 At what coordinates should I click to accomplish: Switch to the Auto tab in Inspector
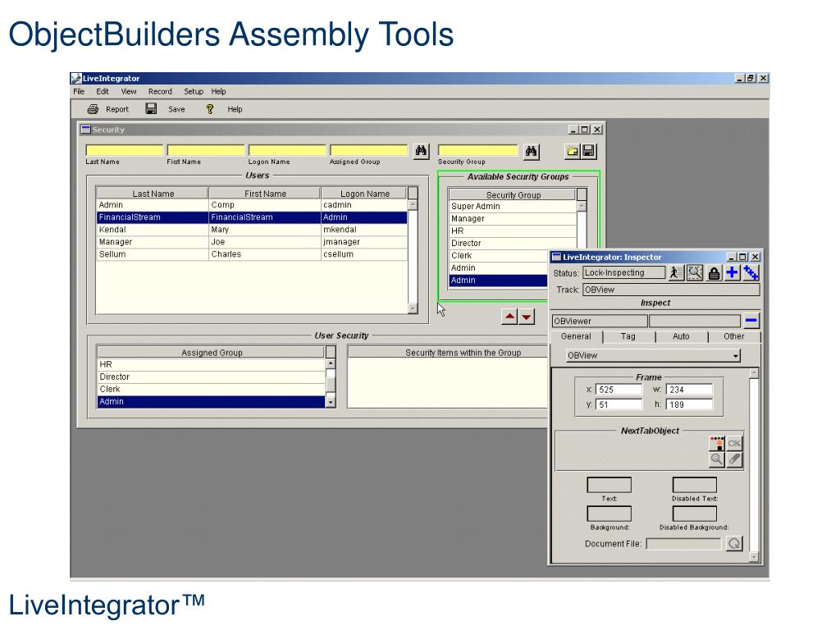point(681,336)
